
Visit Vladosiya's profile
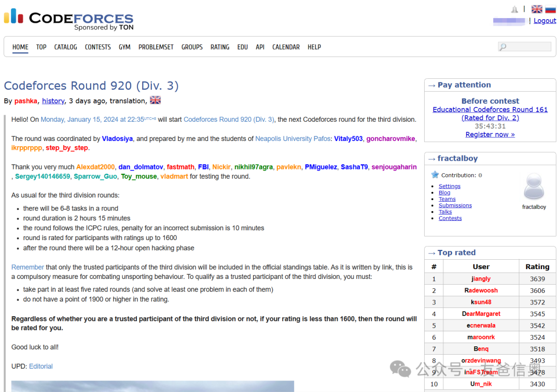[x=117, y=138]
